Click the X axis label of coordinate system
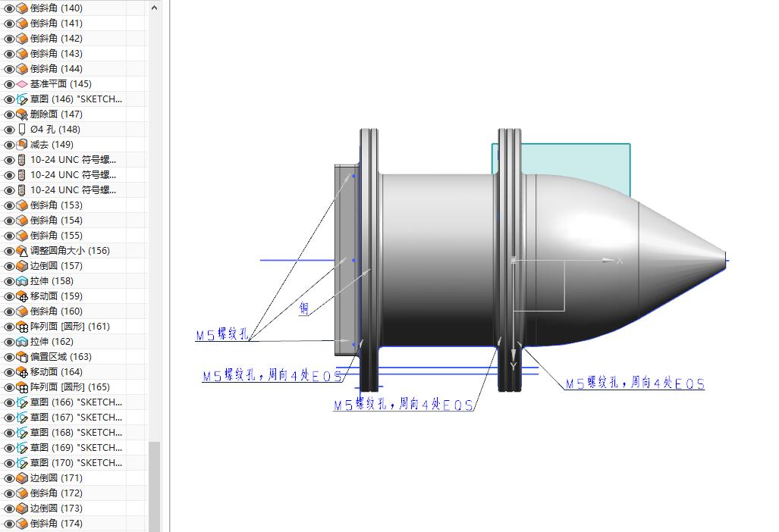Screen dimensions: 779x532 pyautogui.click(x=620, y=261)
